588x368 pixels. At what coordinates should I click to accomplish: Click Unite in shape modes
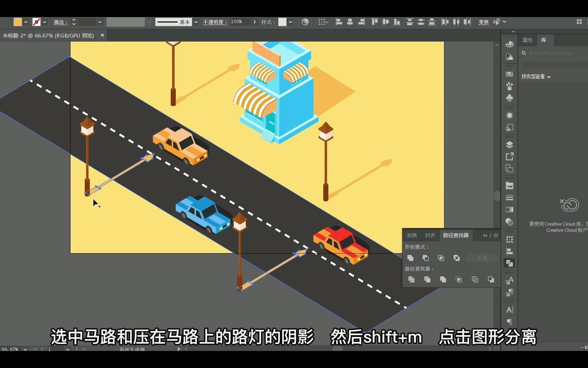point(410,258)
